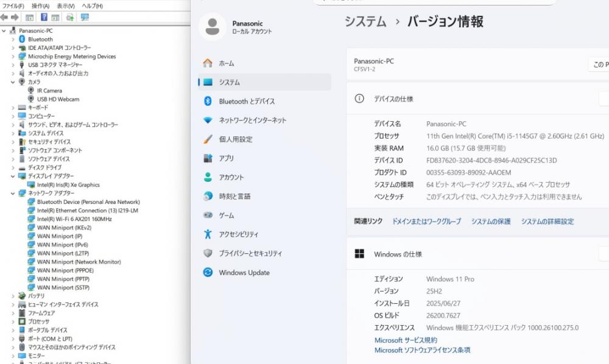
Task: Open システムの詳細設定 link
Action: [547, 221]
